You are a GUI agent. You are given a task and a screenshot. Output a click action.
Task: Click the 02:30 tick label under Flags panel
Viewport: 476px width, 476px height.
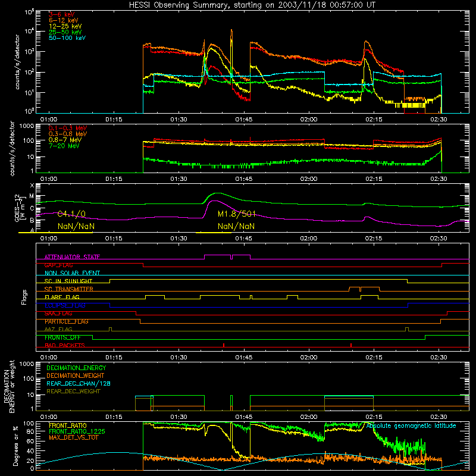[x=439, y=358]
